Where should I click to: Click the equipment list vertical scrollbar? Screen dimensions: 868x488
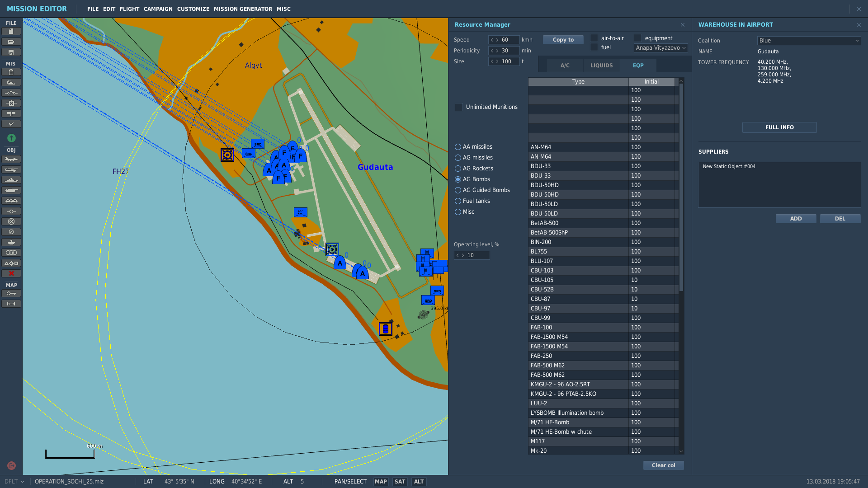pos(681,266)
